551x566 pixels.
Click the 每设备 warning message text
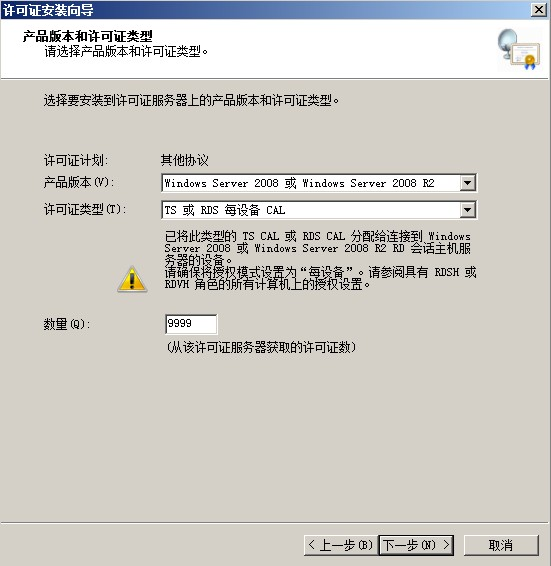pyautogui.click(x=321, y=278)
